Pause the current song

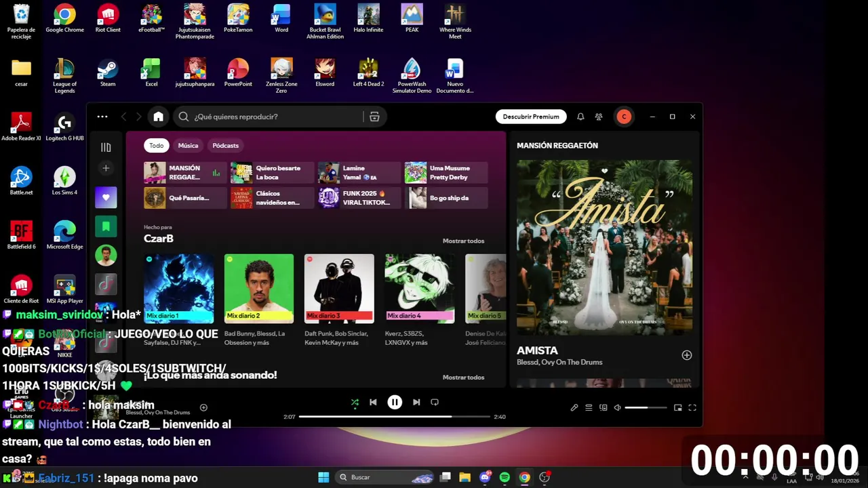(x=395, y=402)
